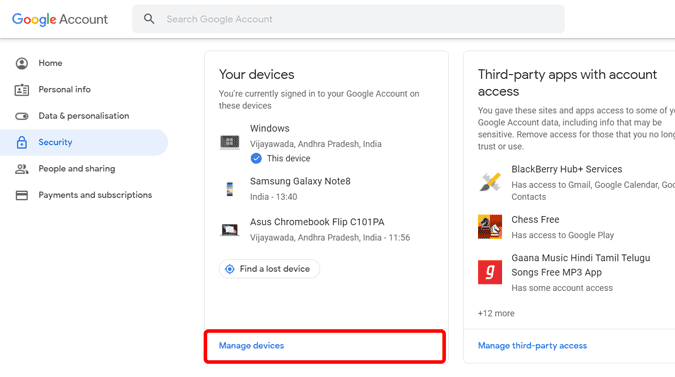Click the Chess Free app icon
The image size is (675, 377).
coord(490,226)
